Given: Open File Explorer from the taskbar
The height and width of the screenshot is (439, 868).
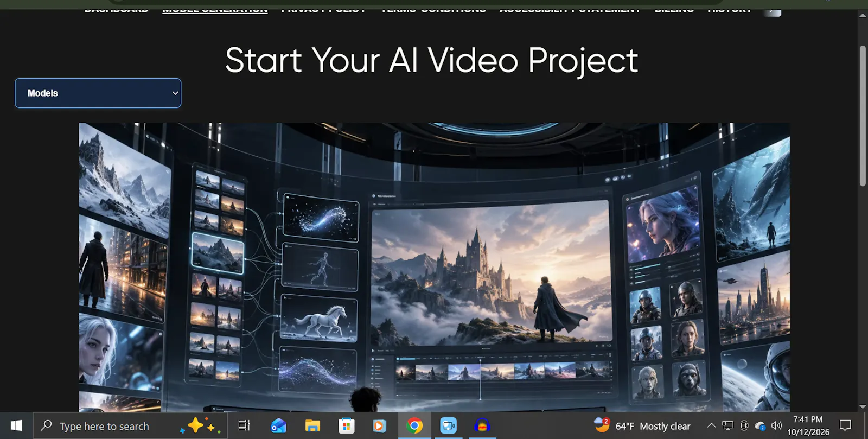Looking at the screenshot, I should pyautogui.click(x=312, y=426).
